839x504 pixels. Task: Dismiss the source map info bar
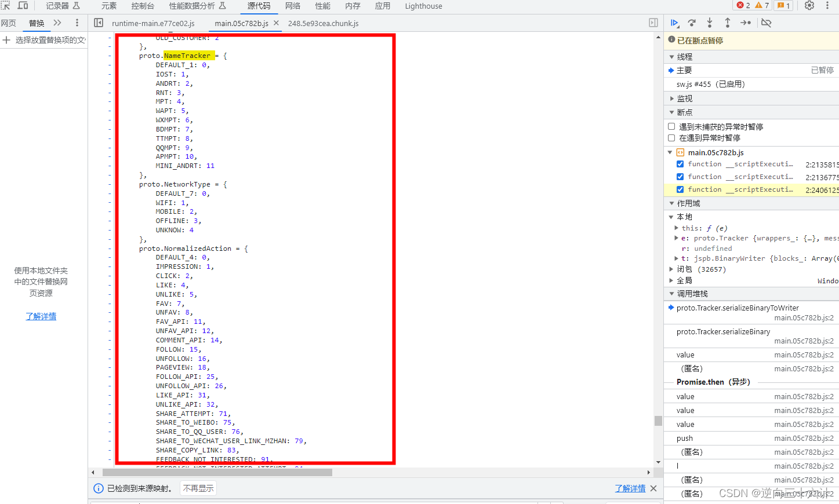pos(653,488)
